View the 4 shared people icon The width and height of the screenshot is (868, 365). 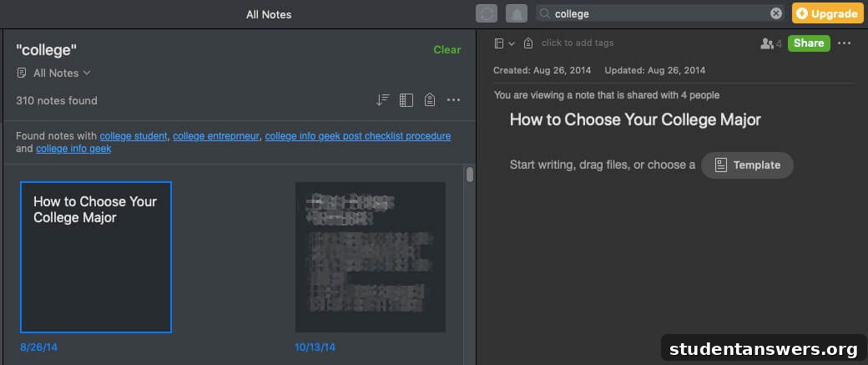point(770,43)
